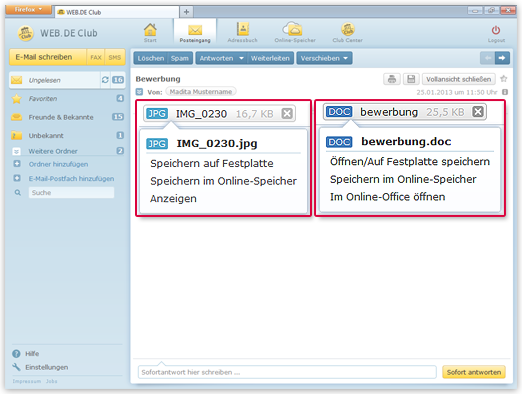Viewport: 522px width, 394px height.
Task: Save the email with diskette icon
Action: [411, 79]
